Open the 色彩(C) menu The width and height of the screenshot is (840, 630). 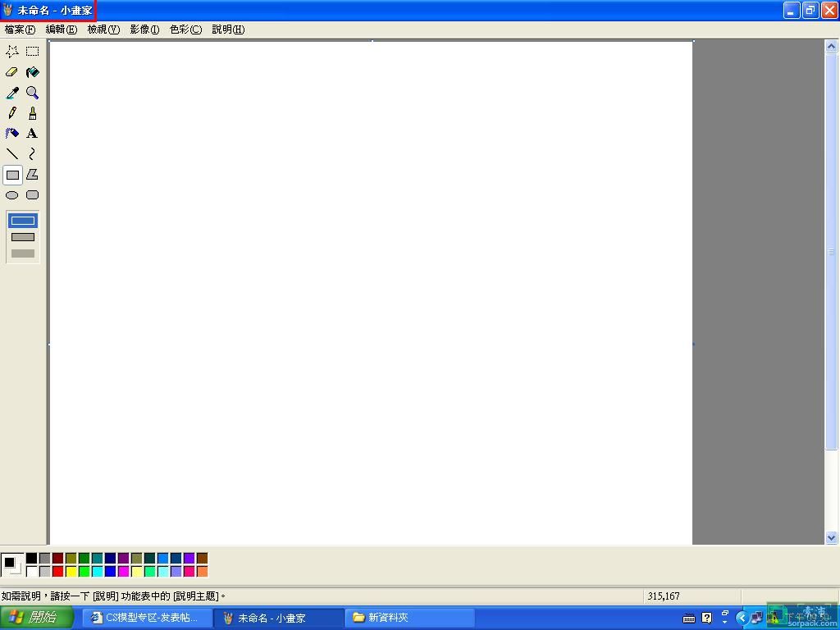(185, 30)
